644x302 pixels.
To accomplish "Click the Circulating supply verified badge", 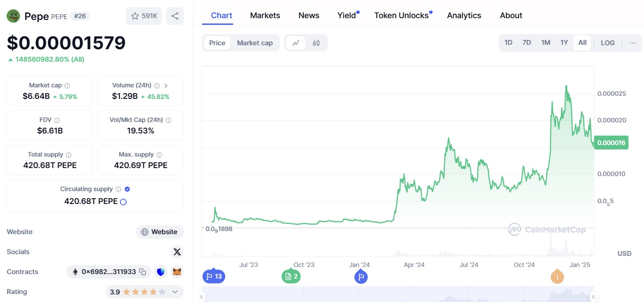I will tap(126, 188).
